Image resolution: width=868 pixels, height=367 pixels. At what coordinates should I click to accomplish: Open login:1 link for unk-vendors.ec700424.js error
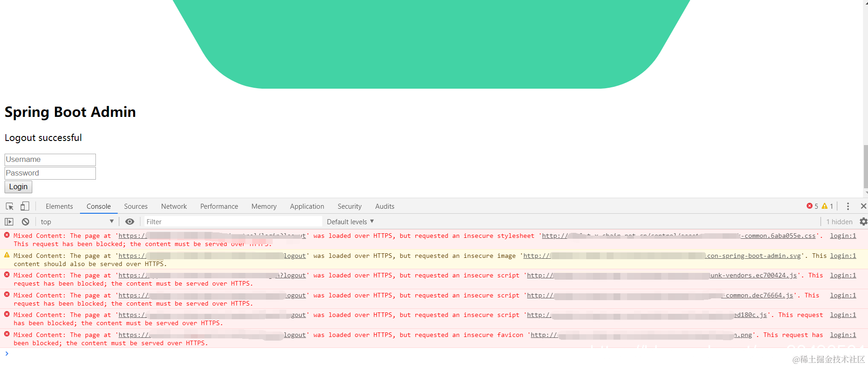pyautogui.click(x=843, y=276)
